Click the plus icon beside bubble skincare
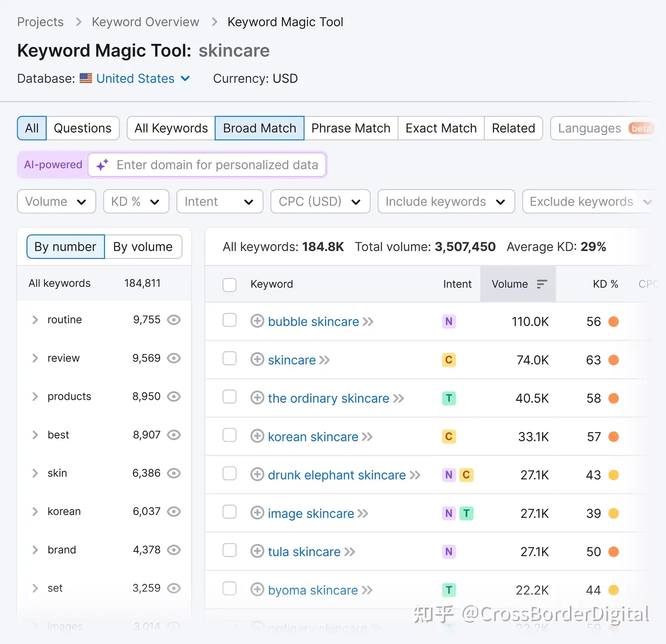Viewport: 666px width, 644px height. pyautogui.click(x=257, y=321)
